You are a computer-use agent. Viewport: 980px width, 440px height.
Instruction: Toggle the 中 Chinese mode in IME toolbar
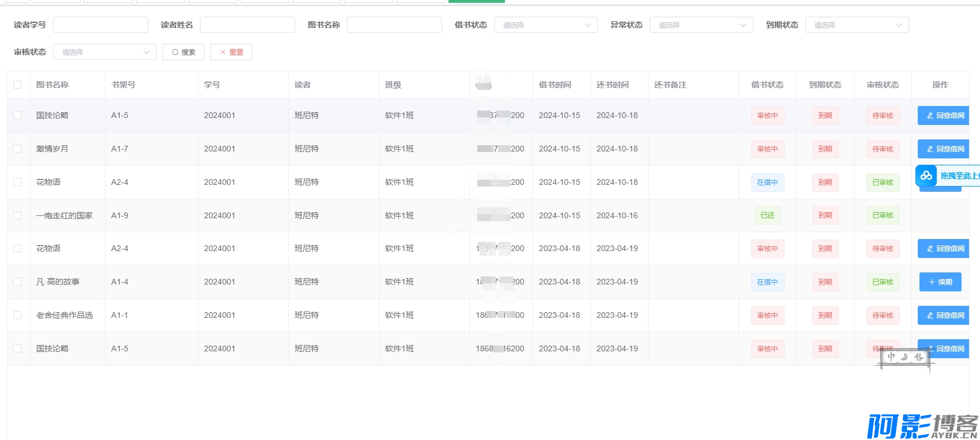click(891, 357)
